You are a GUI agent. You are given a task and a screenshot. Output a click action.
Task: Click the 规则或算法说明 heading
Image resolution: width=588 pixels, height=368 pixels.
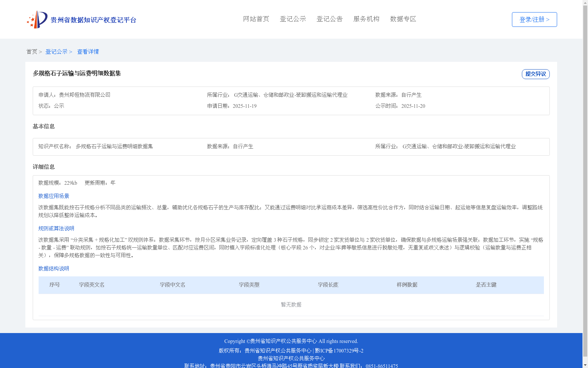(56, 229)
